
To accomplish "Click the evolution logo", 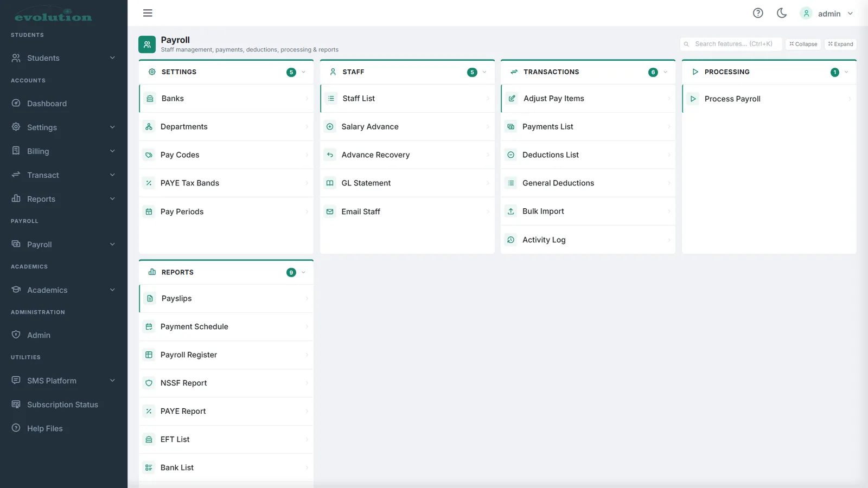I will [x=53, y=15].
